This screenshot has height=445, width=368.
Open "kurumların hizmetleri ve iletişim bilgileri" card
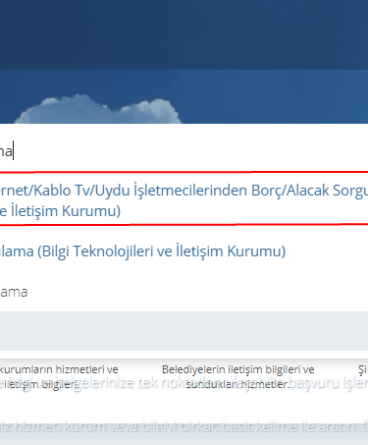tap(59, 377)
